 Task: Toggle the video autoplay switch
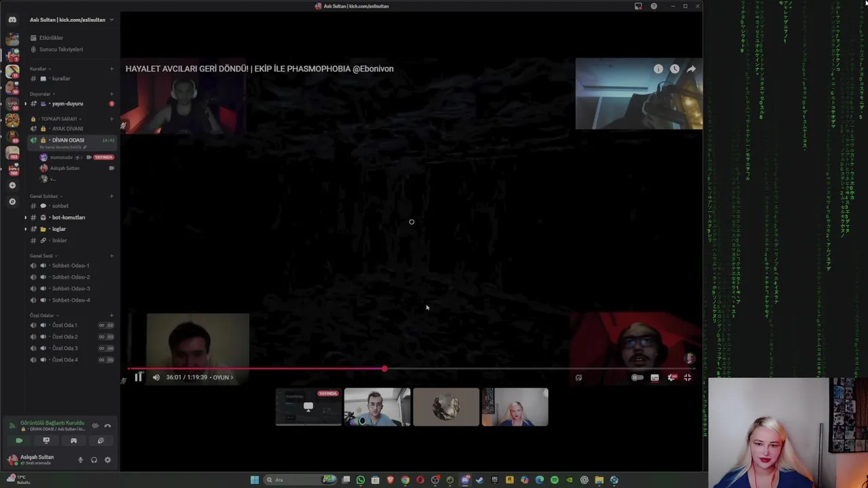point(637,378)
